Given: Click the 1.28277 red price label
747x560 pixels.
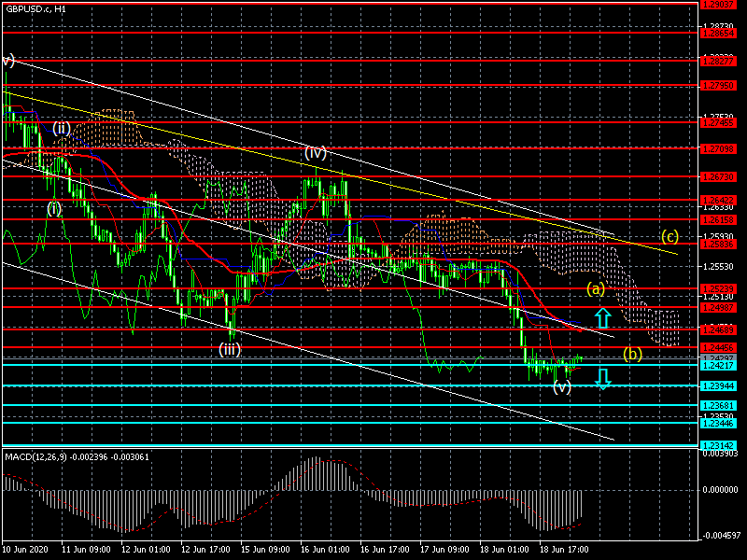Looking at the screenshot, I should coord(717,62).
